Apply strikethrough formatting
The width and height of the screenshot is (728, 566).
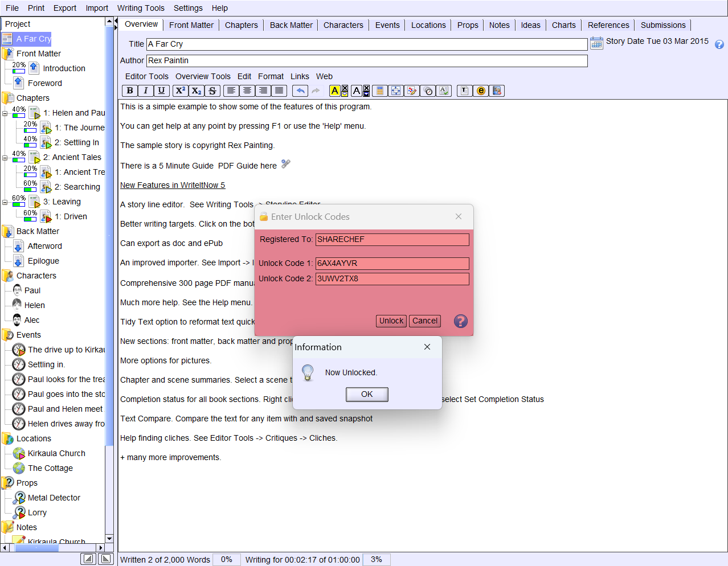click(212, 91)
